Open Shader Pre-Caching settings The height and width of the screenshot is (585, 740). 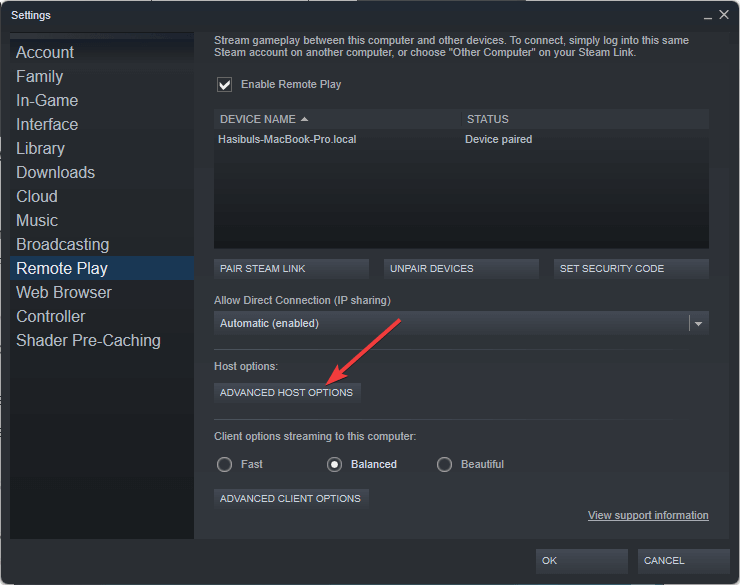[101, 341]
